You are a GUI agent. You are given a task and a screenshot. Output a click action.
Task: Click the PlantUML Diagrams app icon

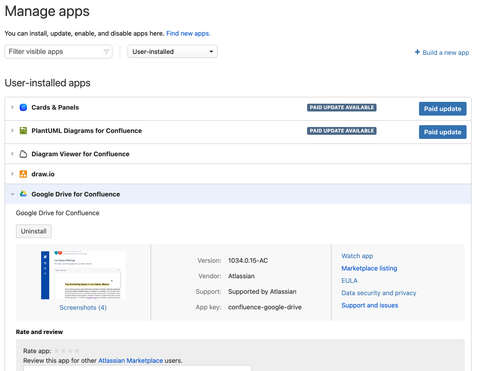(x=23, y=131)
